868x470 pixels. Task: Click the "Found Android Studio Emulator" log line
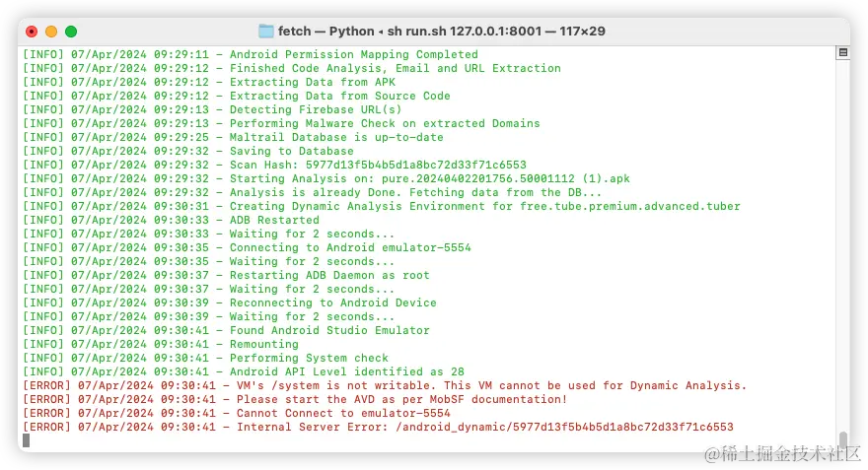coord(329,330)
